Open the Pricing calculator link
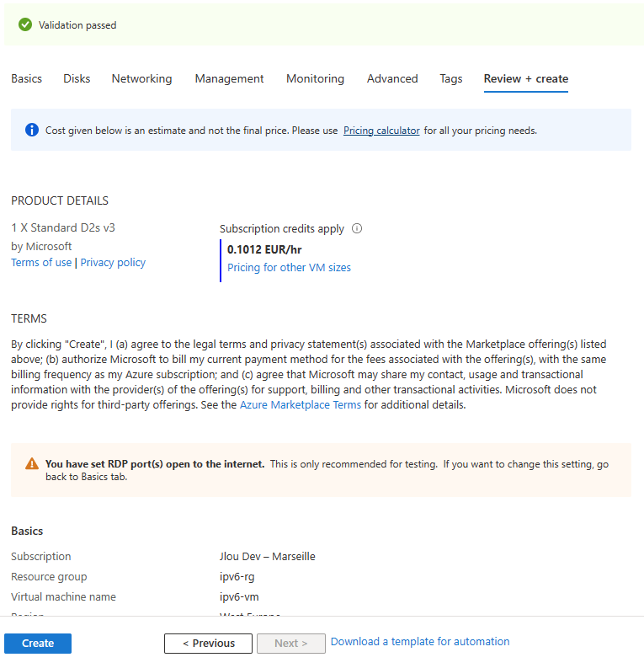 coord(381,131)
